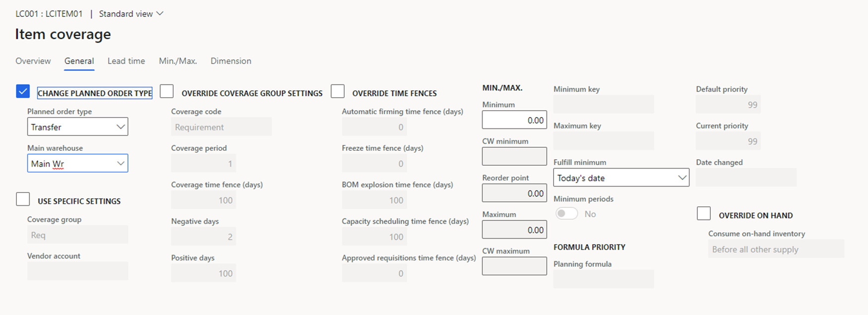Open the Fulfill minimum dropdown
The height and width of the screenshot is (315, 868).
tap(621, 178)
